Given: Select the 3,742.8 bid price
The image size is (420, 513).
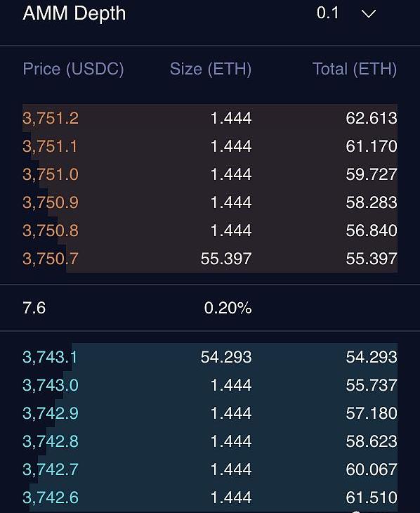Looking at the screenshot, I should click(x=51, y=441).
